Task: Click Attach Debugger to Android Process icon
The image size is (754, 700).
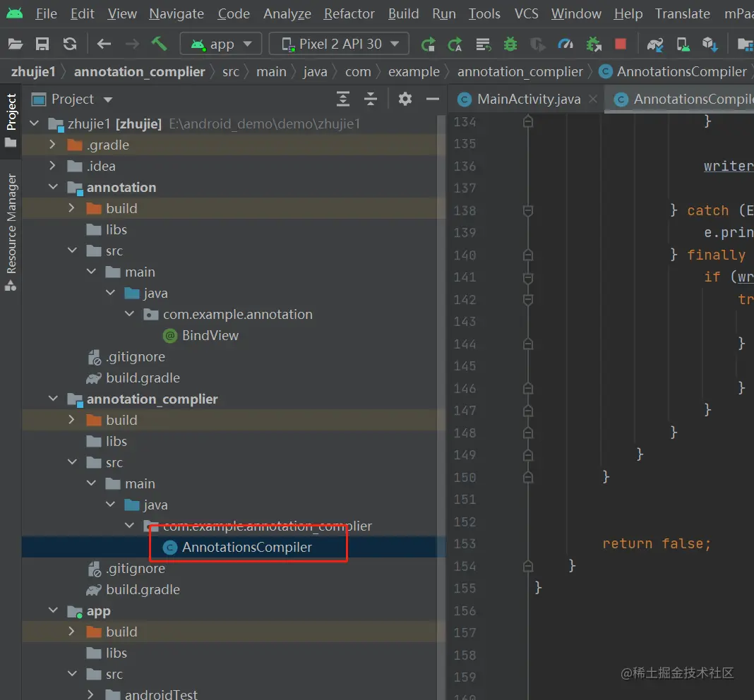Action: 594,44
